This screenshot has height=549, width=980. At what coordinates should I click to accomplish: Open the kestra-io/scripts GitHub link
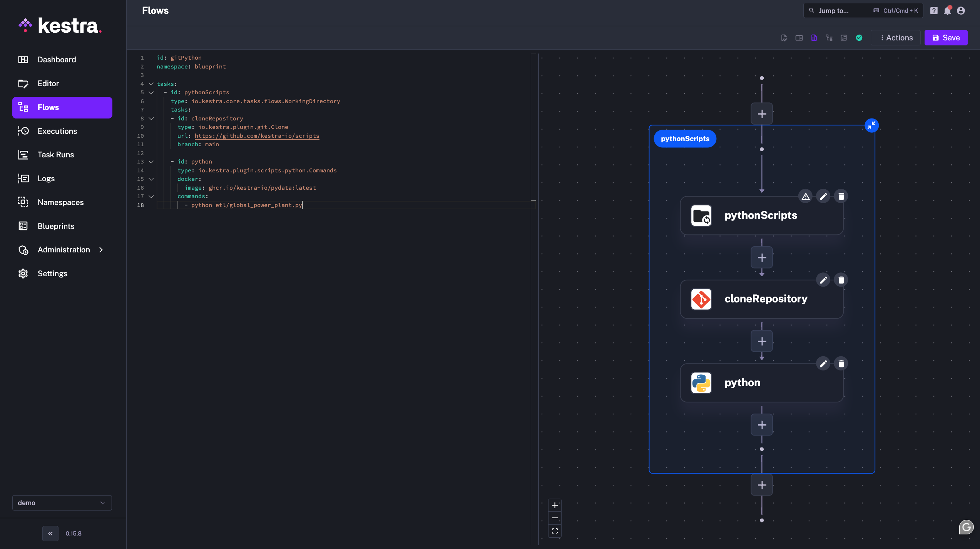257,135
